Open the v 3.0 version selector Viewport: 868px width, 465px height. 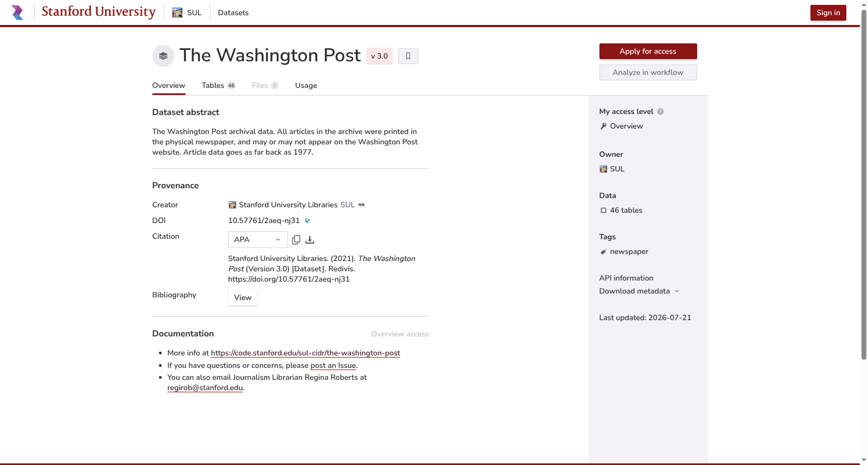[x=379, y=56]
